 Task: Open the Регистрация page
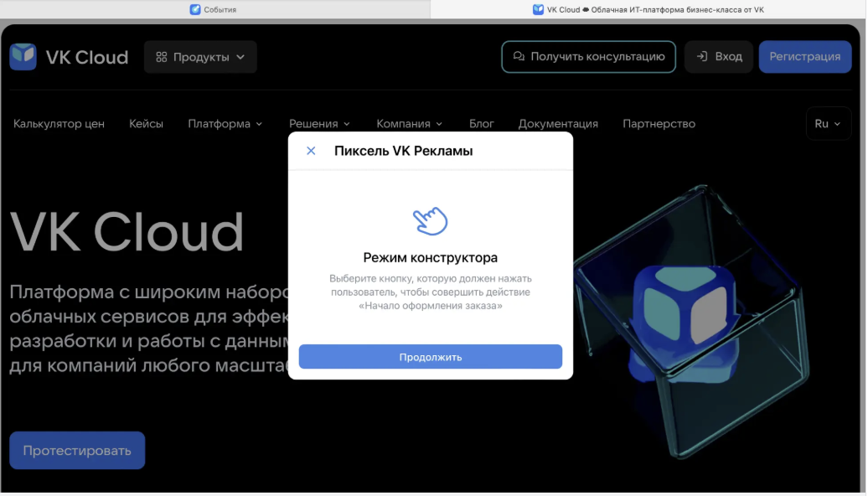tap(804, 56)
